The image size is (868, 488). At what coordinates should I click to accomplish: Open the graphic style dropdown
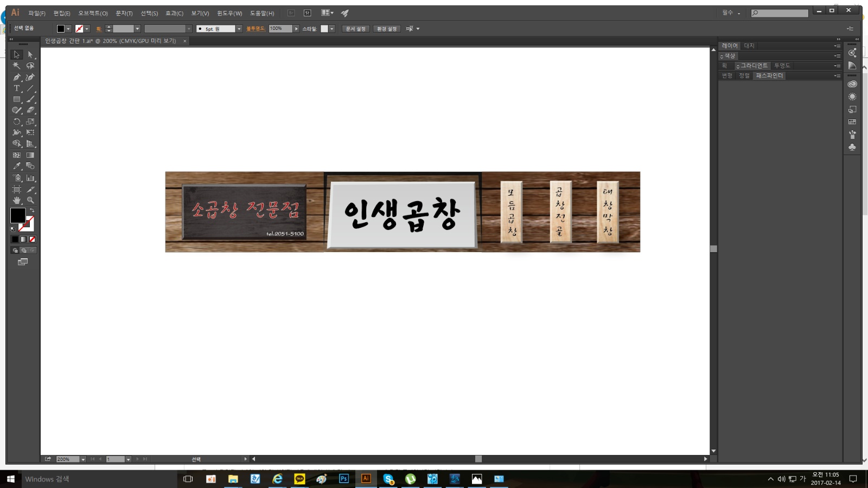(331, 29)
